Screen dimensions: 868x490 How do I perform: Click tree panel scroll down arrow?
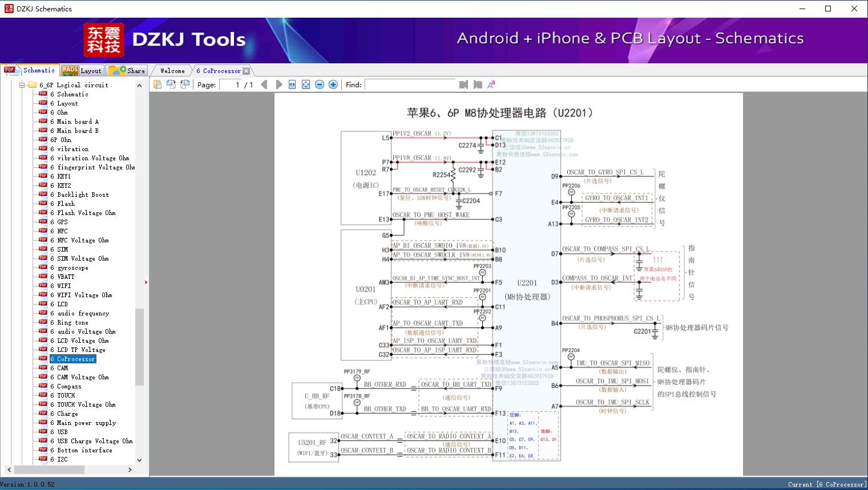click(x=139, y=460)
